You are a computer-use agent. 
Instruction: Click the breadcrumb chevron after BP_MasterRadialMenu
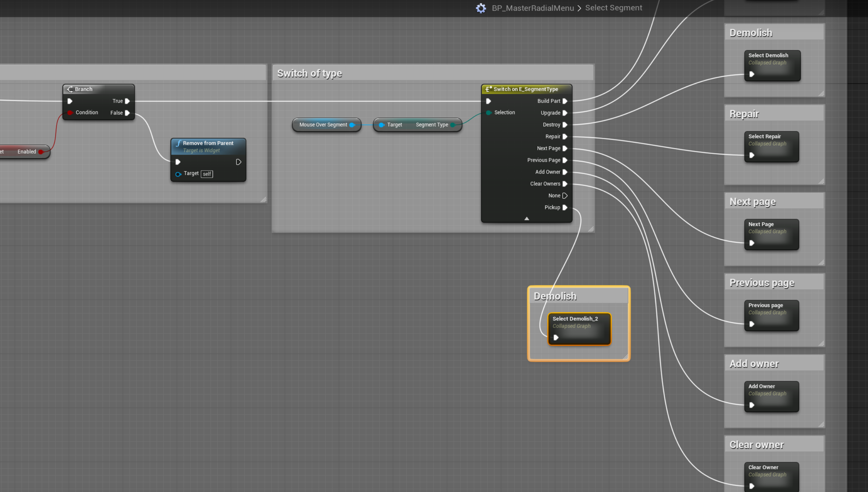(579, 8)
